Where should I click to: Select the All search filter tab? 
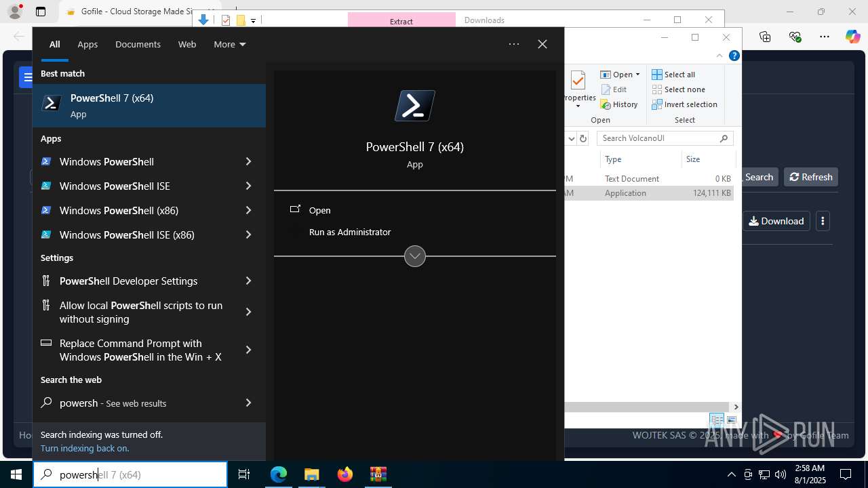[x=55, y=44]
